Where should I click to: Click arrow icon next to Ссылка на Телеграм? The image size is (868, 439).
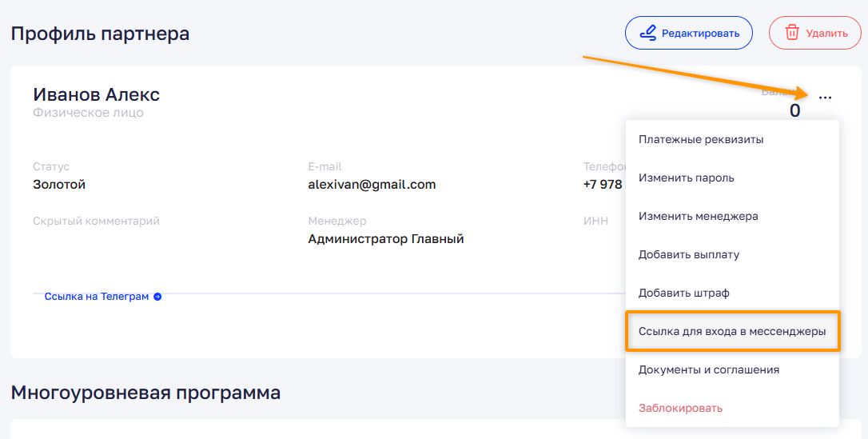coord(157,297)
